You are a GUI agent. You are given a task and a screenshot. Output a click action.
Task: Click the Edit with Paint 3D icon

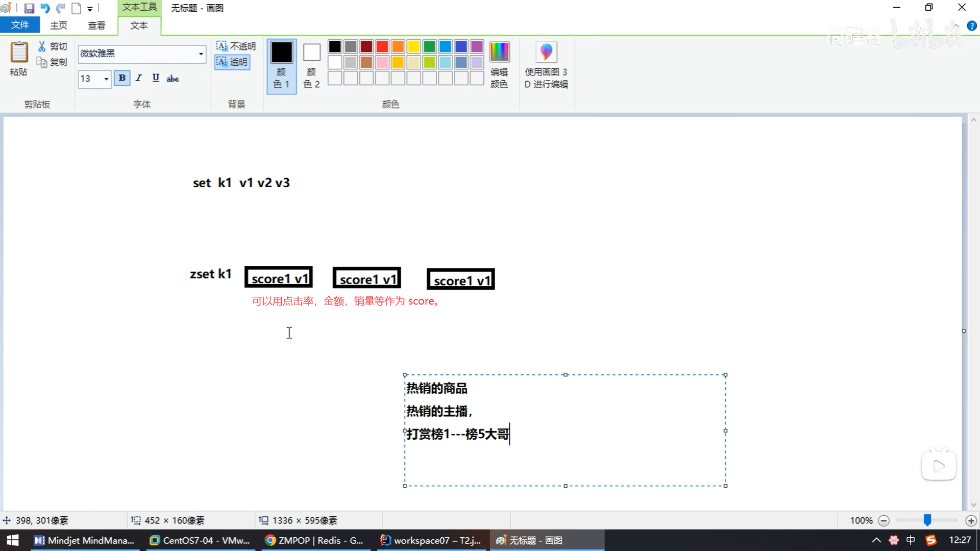point(546,53)
